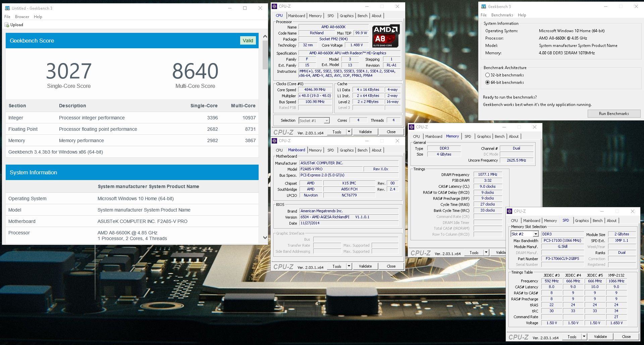Click Validate in the CPU window

(x=365, y=132)
